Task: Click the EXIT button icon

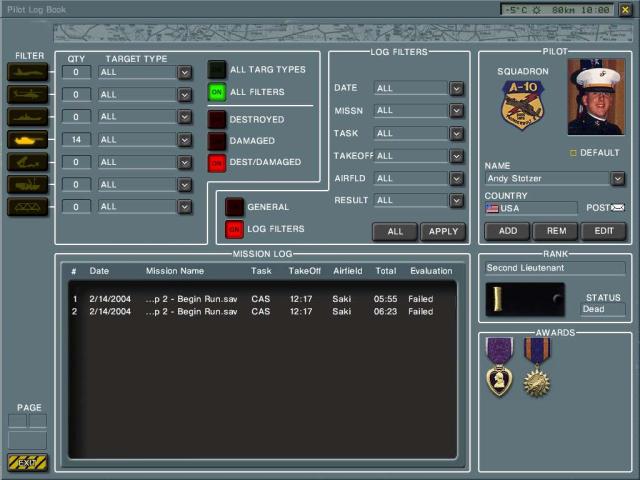Action: (27, 463)
